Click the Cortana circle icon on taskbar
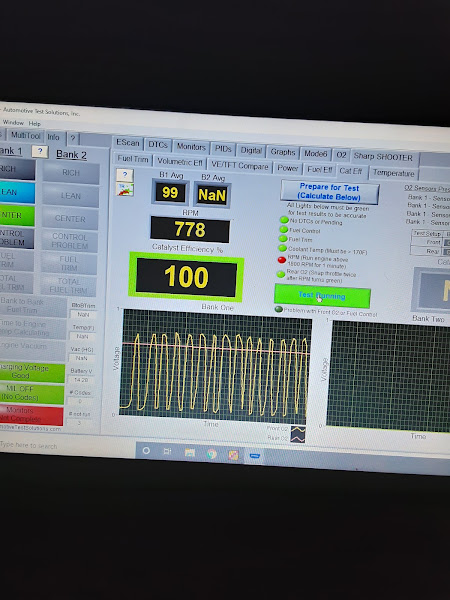 [x=146, y=450]
